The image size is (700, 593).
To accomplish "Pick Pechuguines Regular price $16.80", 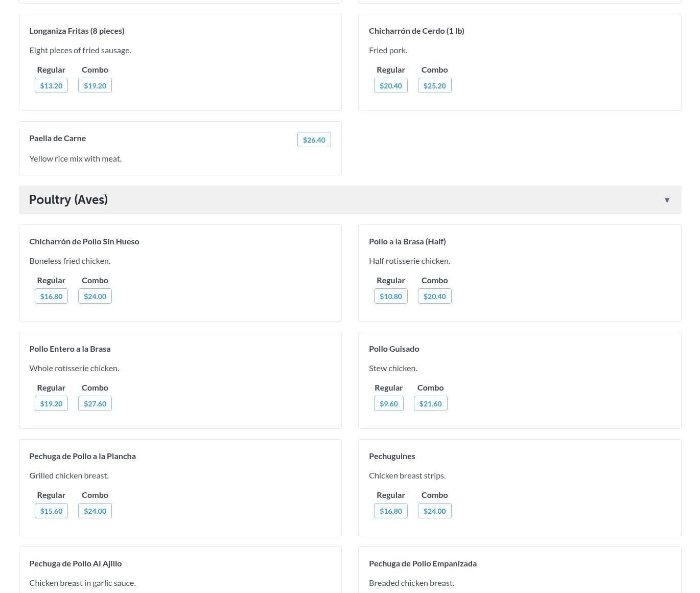I will [390, 511].
